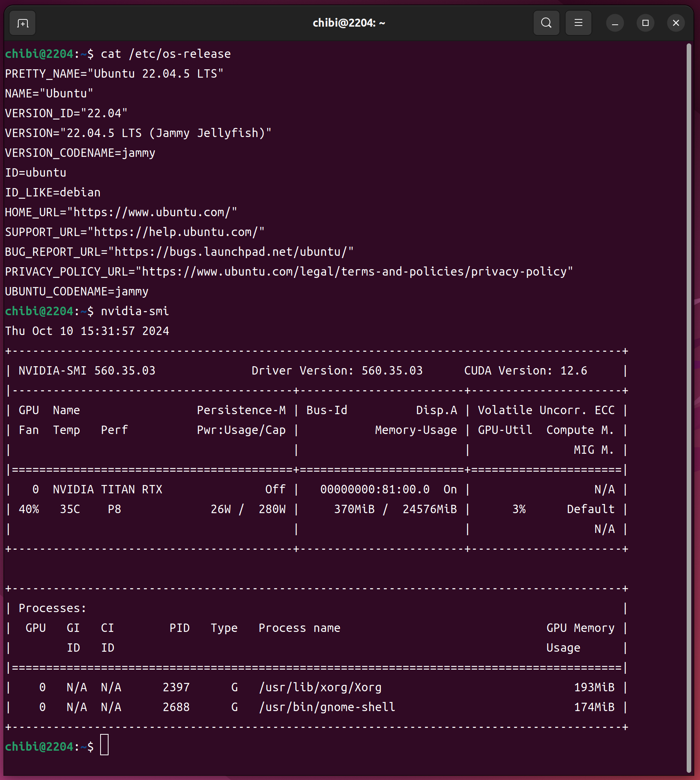This screenshot has height=780, width=700.
Task: Click the NVIDIA TITAN RTX GPU name
Action: (107, 490)
